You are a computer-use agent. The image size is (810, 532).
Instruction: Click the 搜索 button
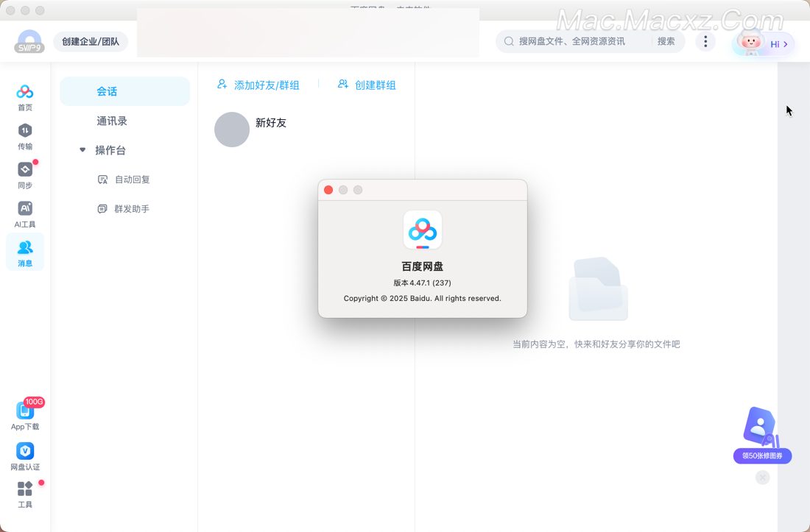tap(666, 41)
